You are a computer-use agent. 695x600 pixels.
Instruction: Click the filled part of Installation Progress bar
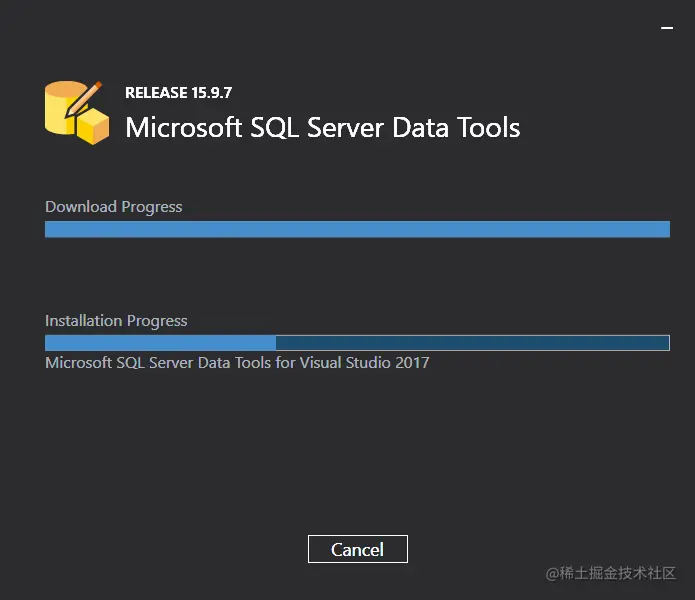(160, 343)
